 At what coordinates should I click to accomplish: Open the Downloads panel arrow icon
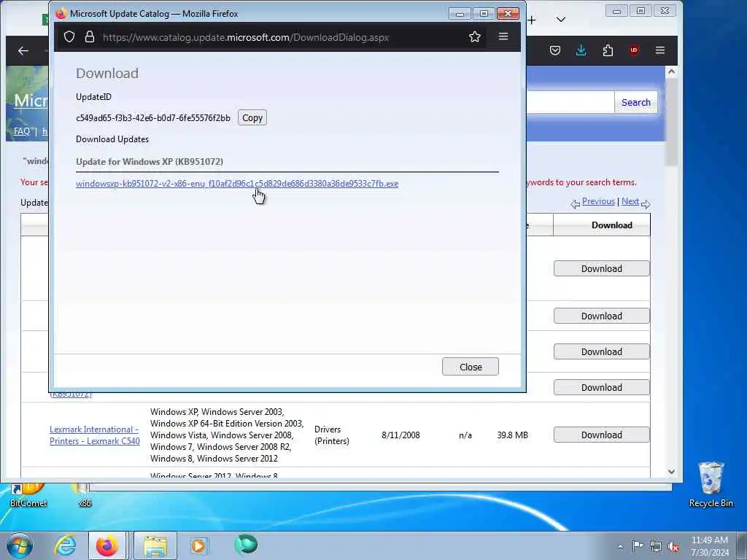pyautogui.click(x=581, y=50)
